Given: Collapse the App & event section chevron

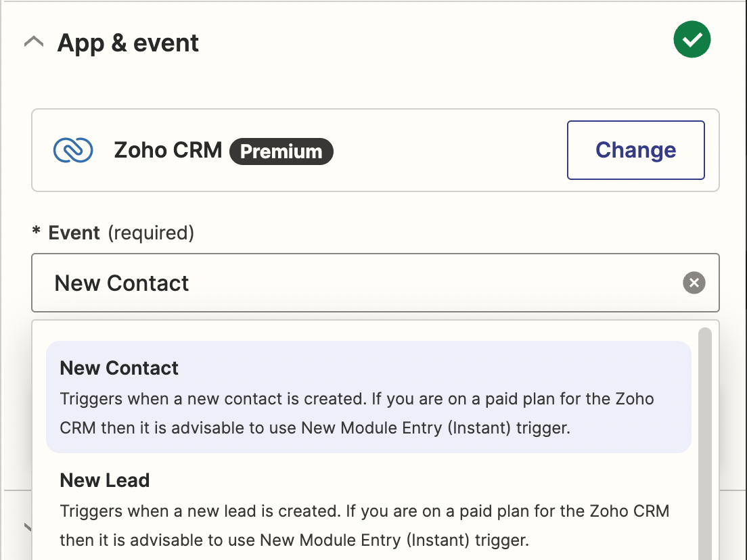Looking at the screenshot, I should (x=34, y=43).
